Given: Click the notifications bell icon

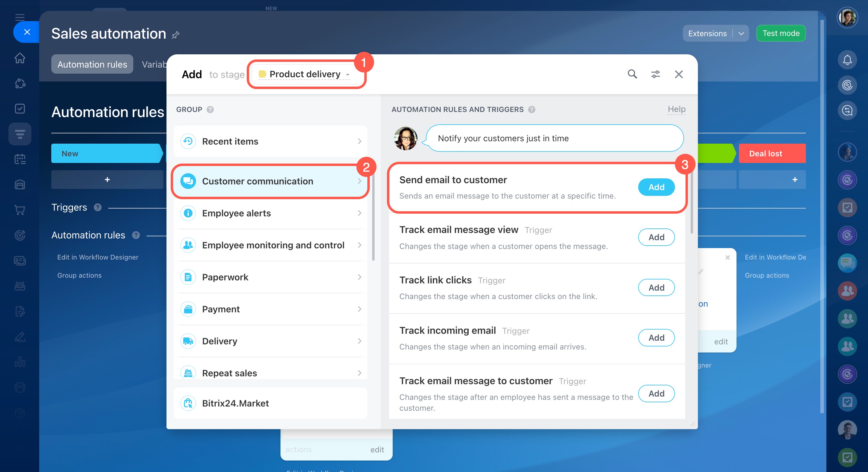Looking at the screenshot, I should [x=847, y=60].
